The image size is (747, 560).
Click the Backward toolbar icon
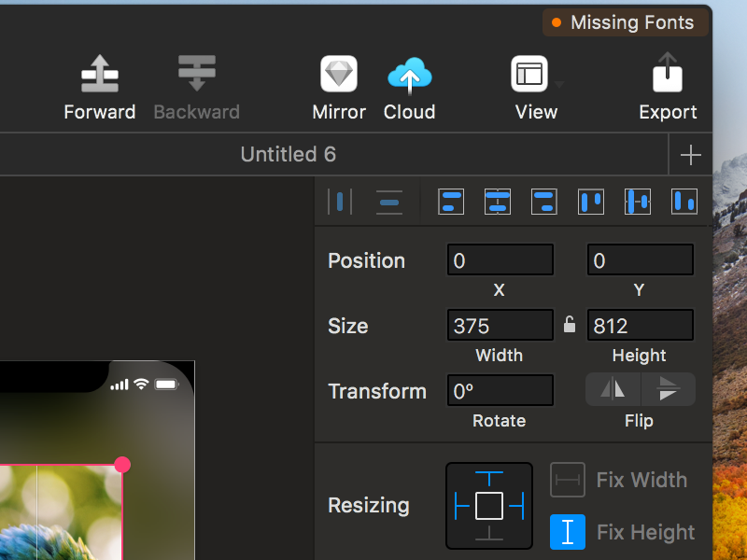coord(197,74)
